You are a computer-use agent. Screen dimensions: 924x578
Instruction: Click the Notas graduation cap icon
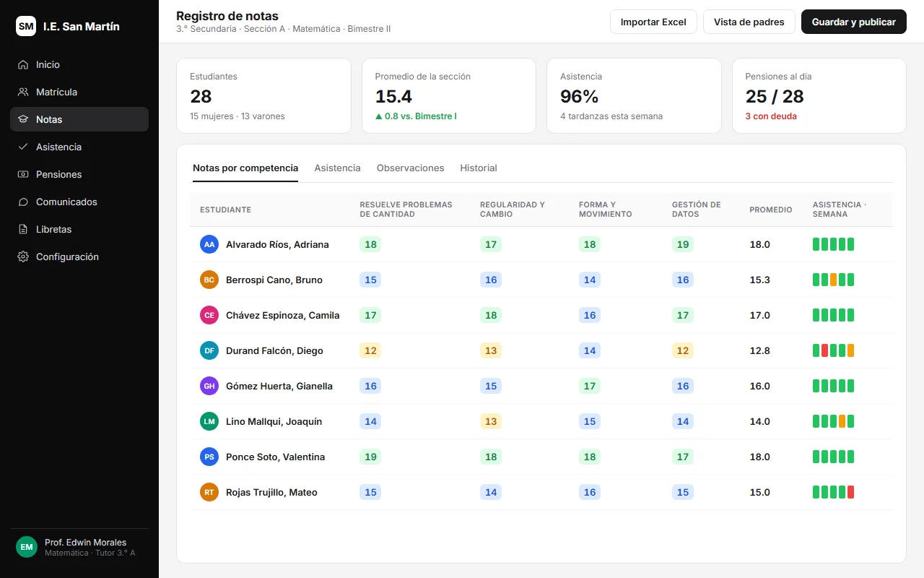click(x=23, y=119)
